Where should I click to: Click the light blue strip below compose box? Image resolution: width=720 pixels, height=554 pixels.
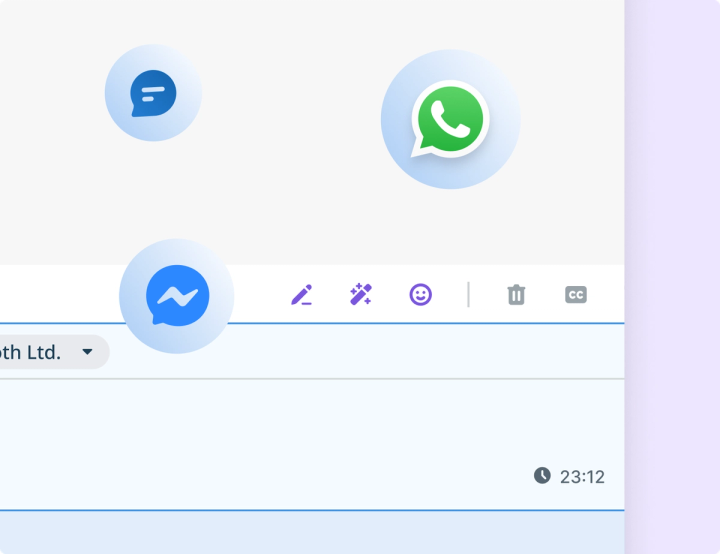click(x=312, y=532)
